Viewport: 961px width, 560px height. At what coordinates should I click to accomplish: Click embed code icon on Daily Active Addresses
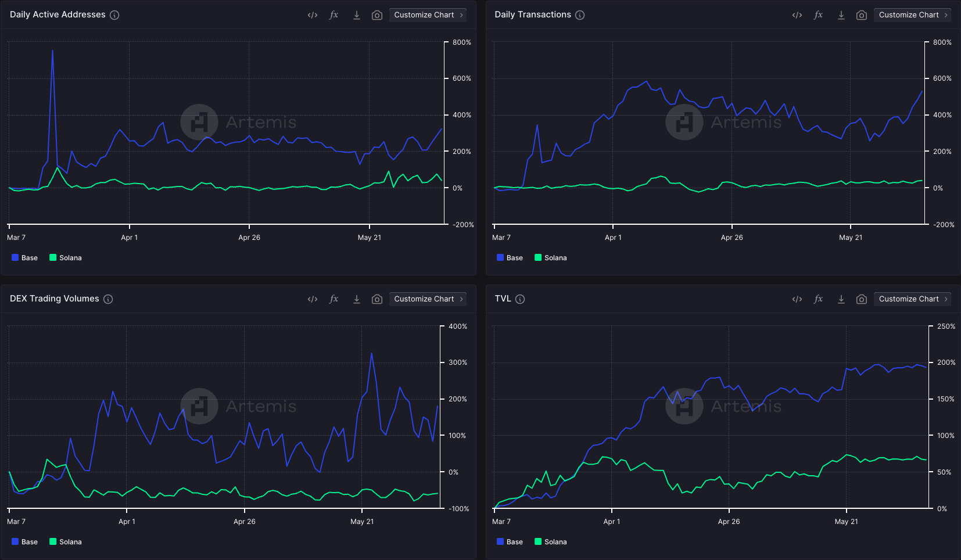point(313,15)
